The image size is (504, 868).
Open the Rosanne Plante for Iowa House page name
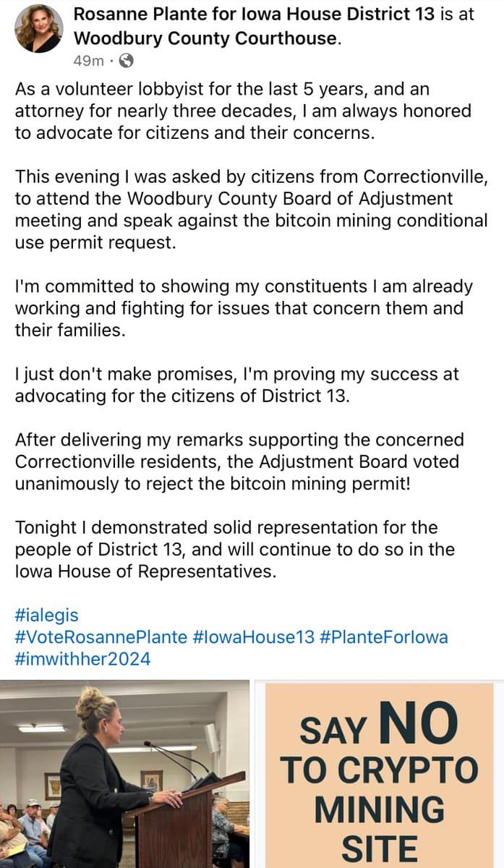[x=250, y=14]
